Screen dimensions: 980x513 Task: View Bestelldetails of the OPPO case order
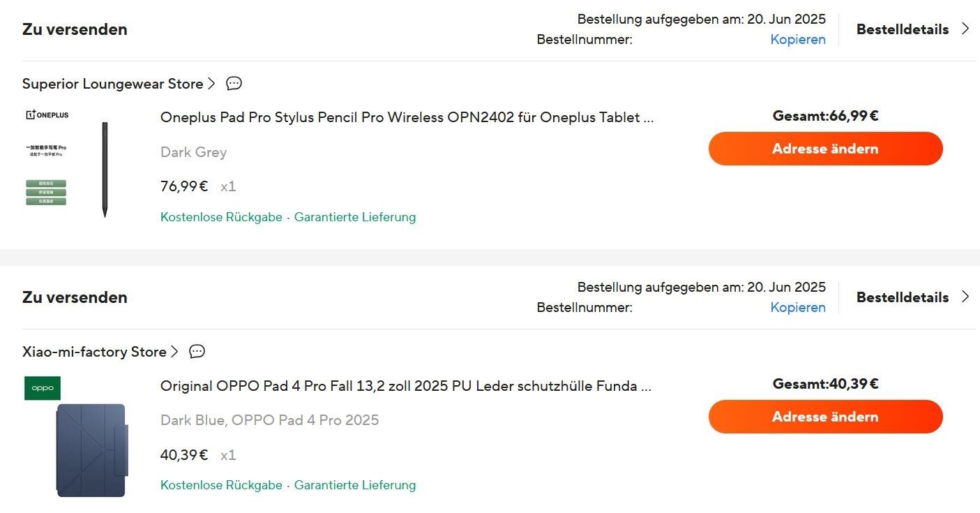pyautogui.click(x=902, y=297)
